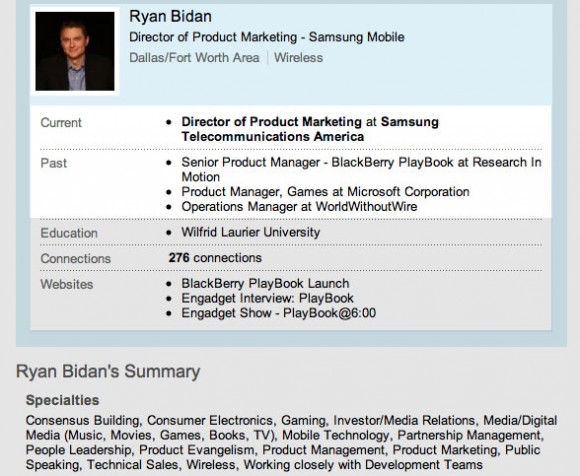Click the Current row label
Viewport: 580px width, 476px height.
click(x=61, y=123)
